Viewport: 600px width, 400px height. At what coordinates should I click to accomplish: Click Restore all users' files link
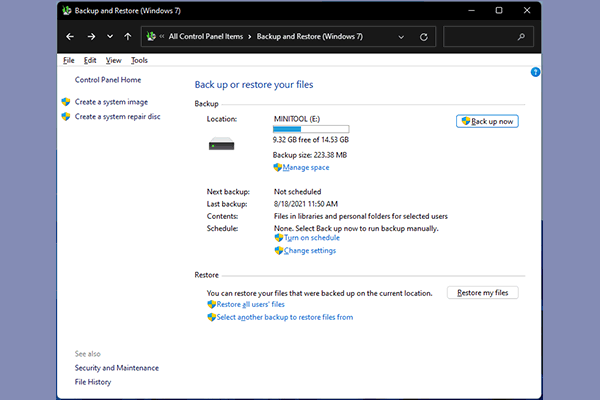pyautogui.click(x=251, y=304)
